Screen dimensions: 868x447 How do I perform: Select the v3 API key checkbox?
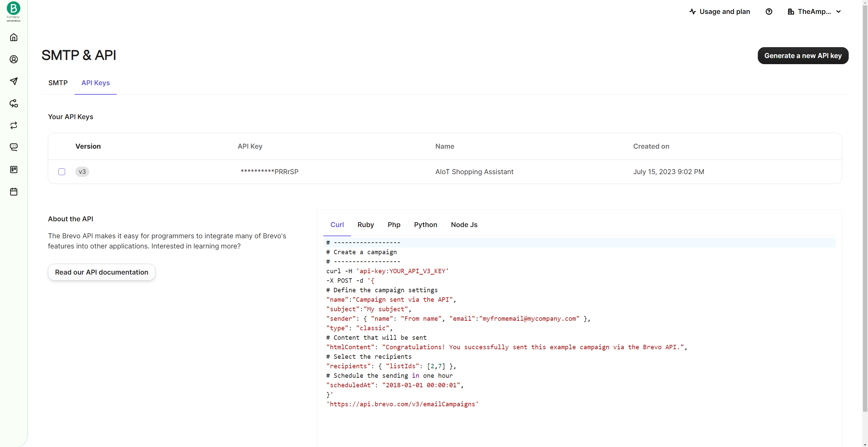[61, 171]
